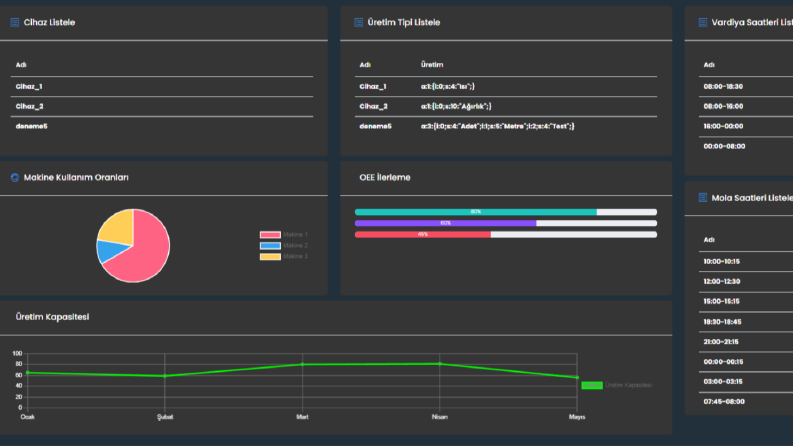Click the list icon beside Cihaz Listele
Viewport: 793px width, 446px height.
click(x=15, y=22)
